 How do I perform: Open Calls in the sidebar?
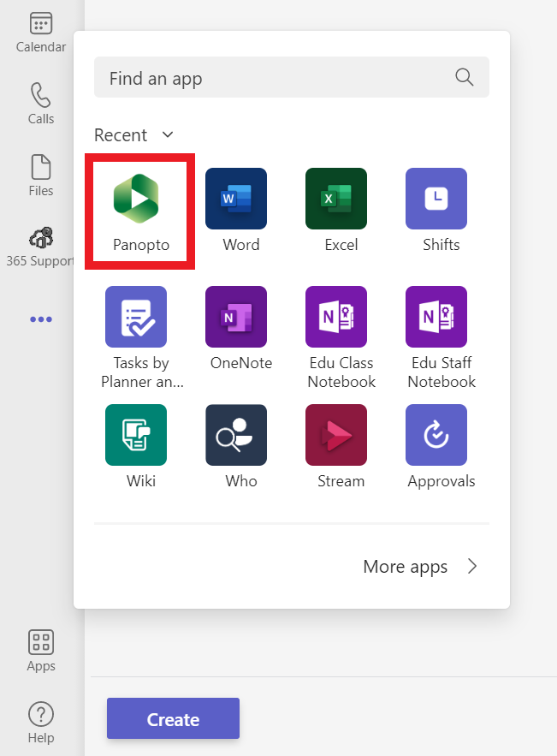coord(41,104)
